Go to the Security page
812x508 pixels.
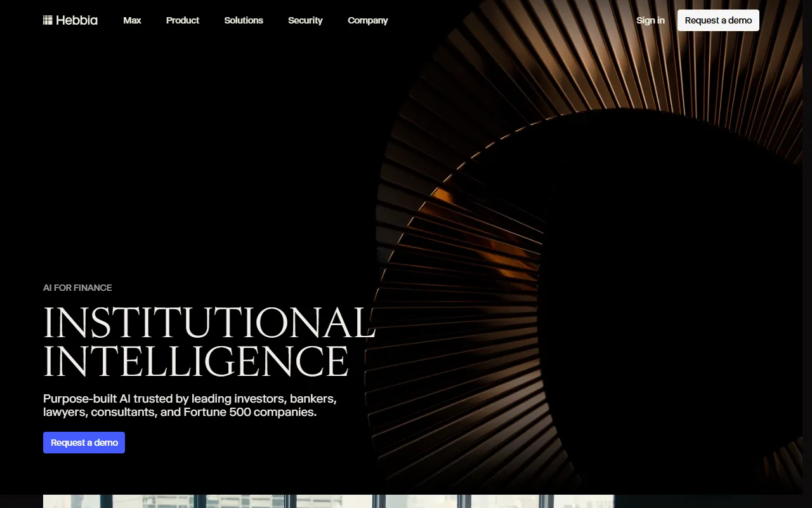(x=305, y=20)
